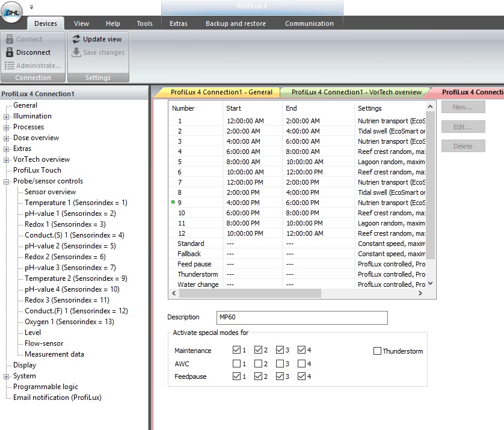Open the Devices ribbon tab
The height and width of the screenshot is (430, 504).
[46, 23]
